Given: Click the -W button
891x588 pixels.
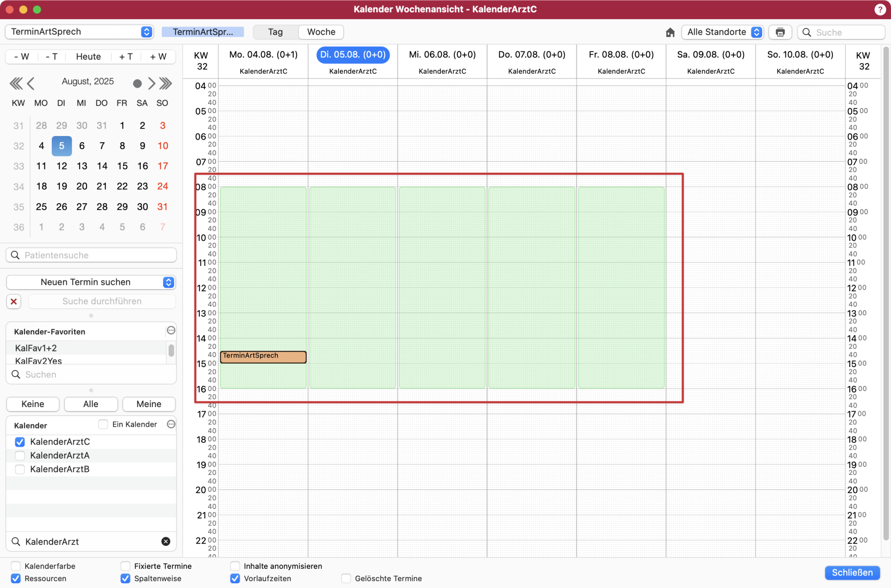Looking at the screenshot, I should (22, 57).
